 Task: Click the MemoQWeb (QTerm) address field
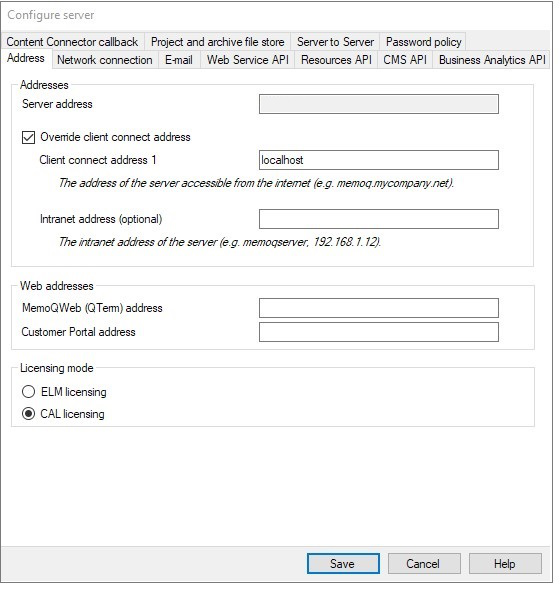pyautogui.click(x=379, y=308)
